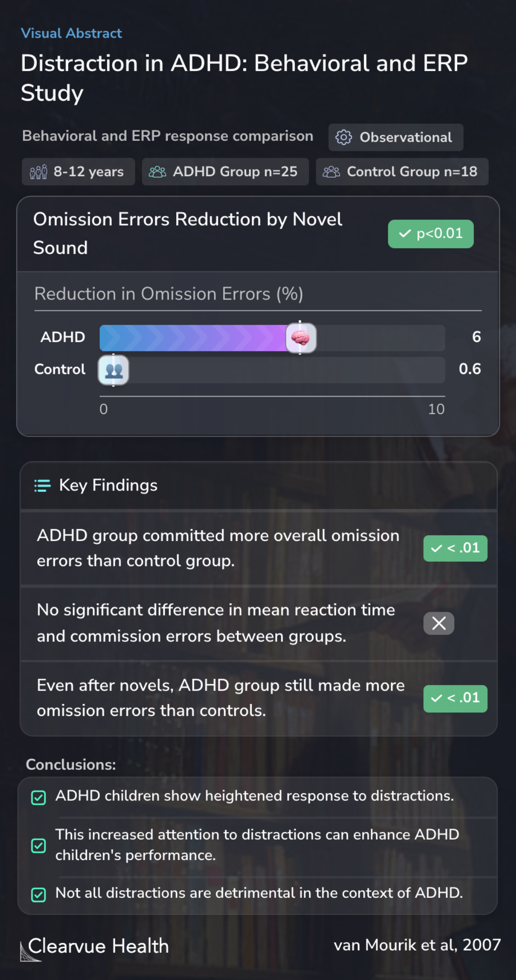Click the <.01 badge for overall omission errors
Image resolution: width=516 pixels, height=980 pixels.
tap(455, 548)
